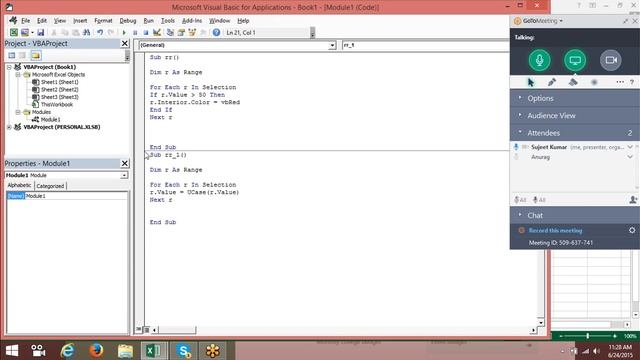Click the Find binoculars icon
640x360 pixels.
click(87, 33)
